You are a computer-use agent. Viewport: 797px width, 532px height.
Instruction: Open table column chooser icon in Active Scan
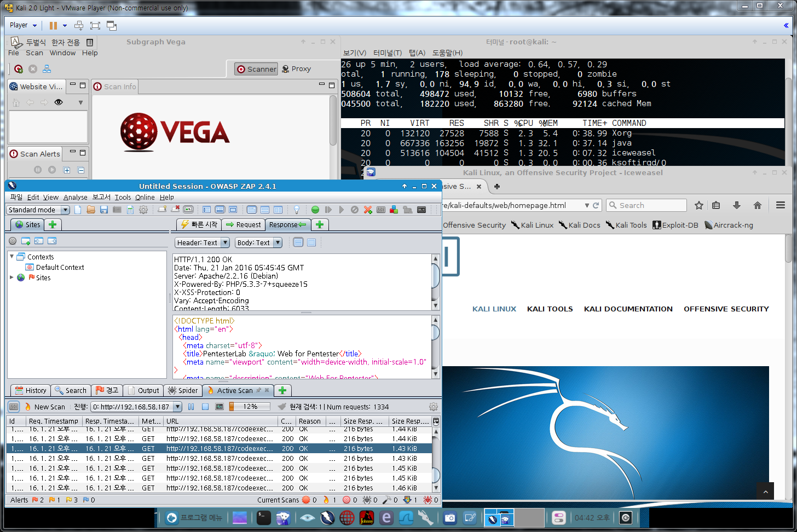tap(436, 421)
